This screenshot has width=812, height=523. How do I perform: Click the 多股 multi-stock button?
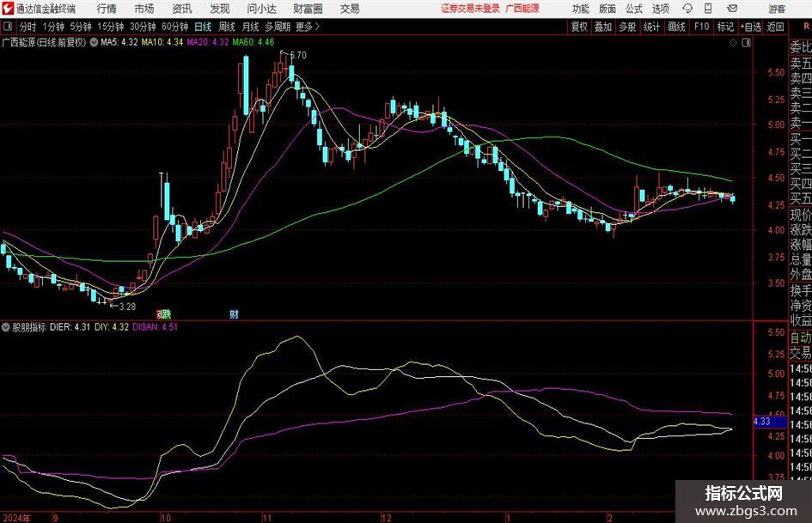(627, 27)
